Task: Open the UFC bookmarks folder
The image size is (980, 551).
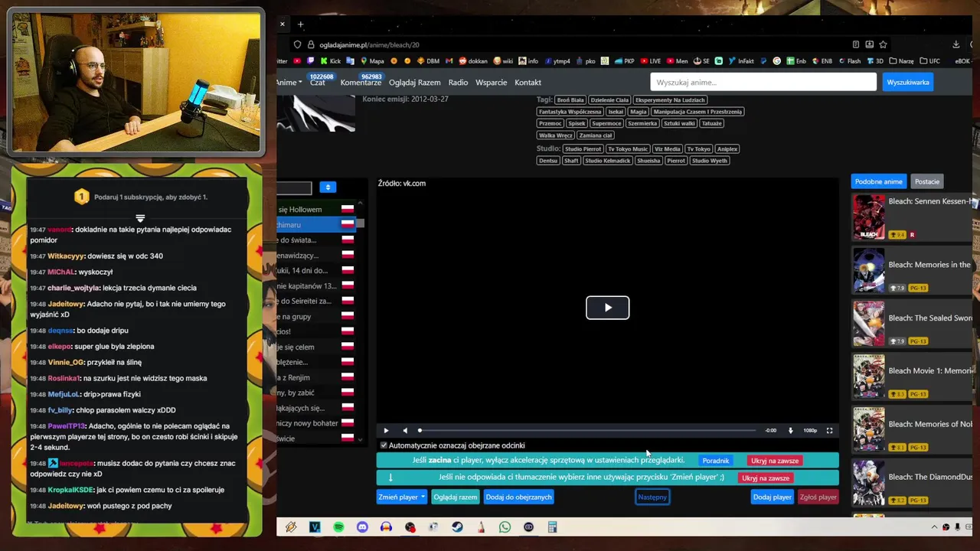Action: coord(930,61)
